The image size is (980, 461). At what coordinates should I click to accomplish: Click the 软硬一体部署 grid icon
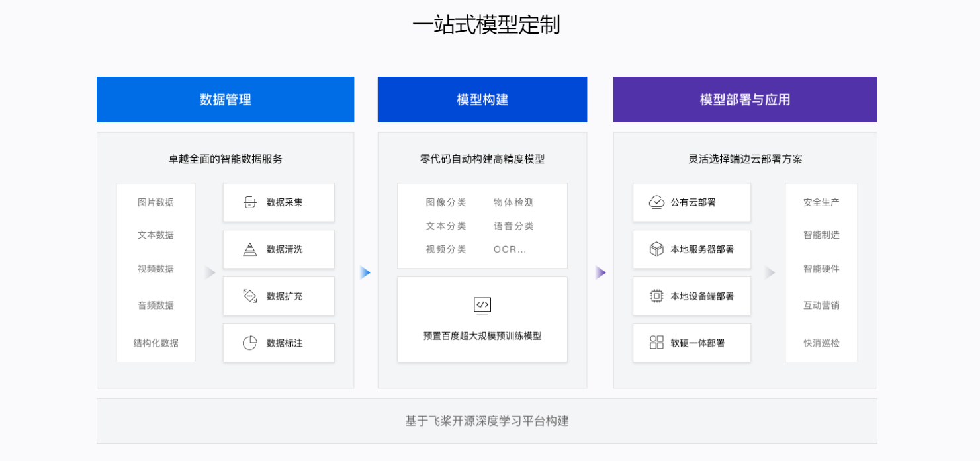656,343
